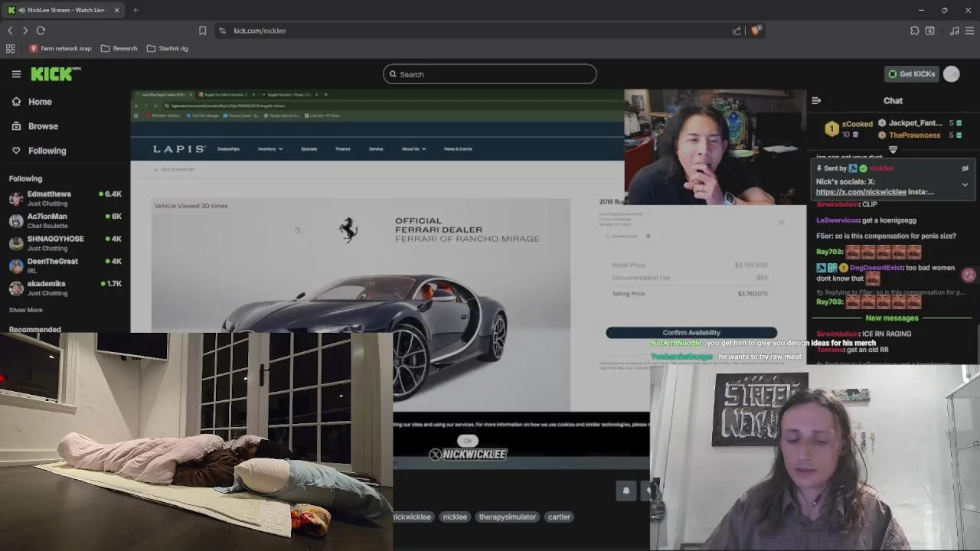Click username LeSwervicus in chat
The image size is (980, 551).
pyautogui.click(x=838, y=220)
